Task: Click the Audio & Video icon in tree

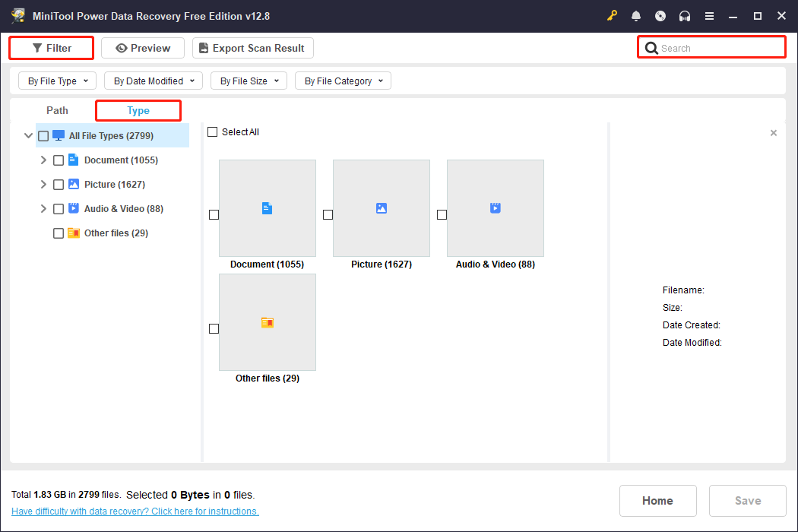Action: 73,208
